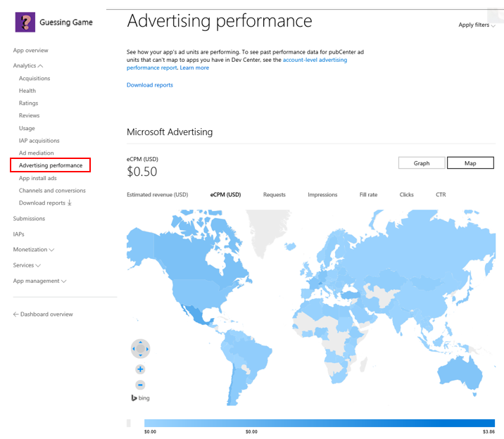Open the Apply filters dropdown
This screenshot has width=504, height=439.
(x=477, y=25)
